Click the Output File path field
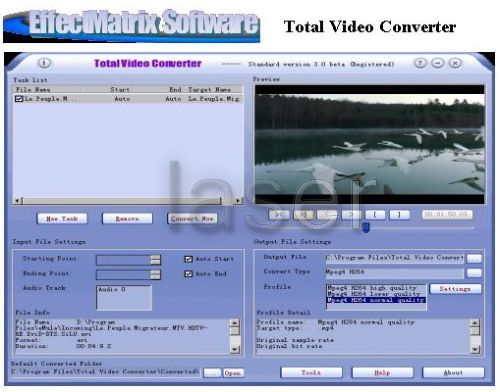The width and height of the screenshot is (500, 392). click(x=395, y=258)
